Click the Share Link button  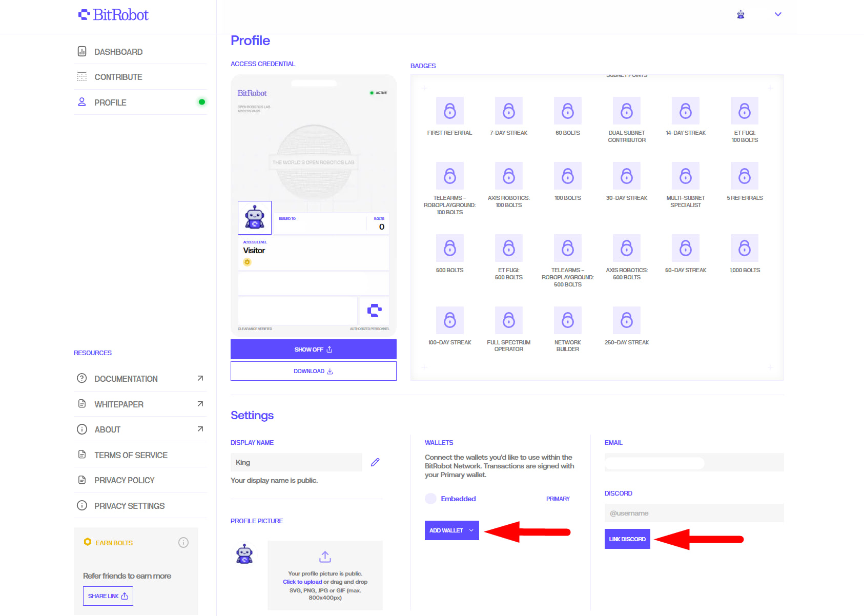108,596
